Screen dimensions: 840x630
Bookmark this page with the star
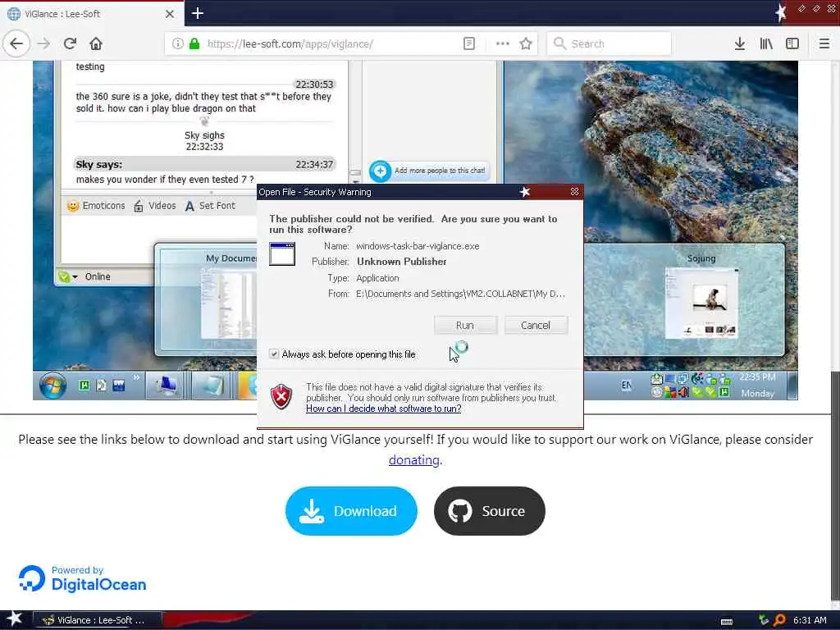pos(526,43)
